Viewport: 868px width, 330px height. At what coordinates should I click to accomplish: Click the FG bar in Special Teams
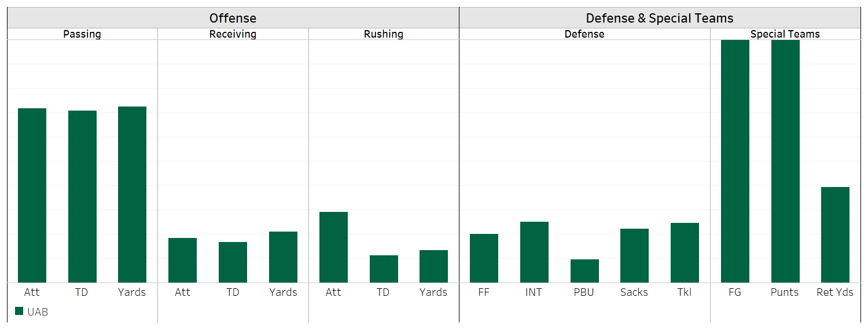tap(735, 161)
